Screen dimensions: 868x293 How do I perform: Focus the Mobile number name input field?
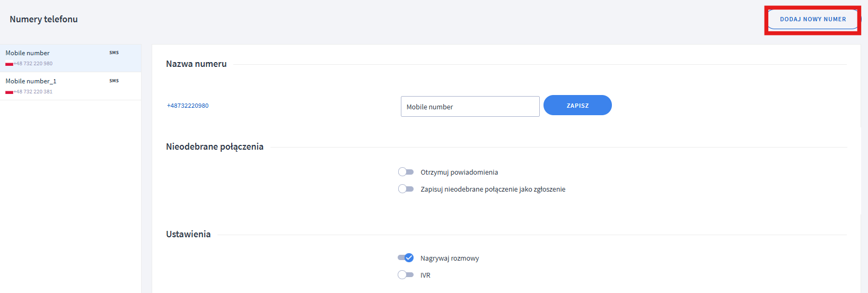[x=470, y=107]
